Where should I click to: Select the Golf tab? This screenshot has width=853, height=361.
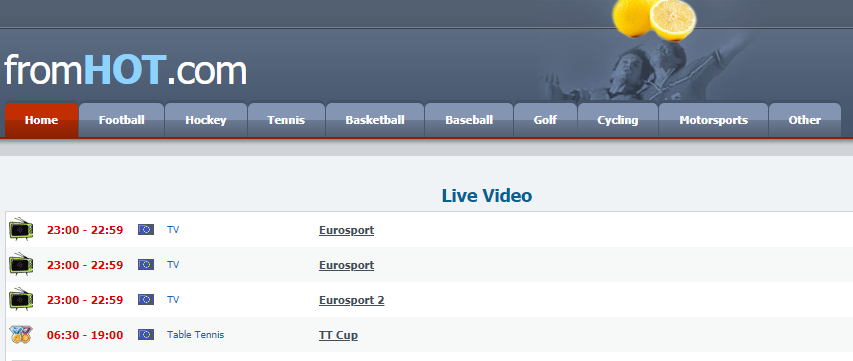point(545,120)
